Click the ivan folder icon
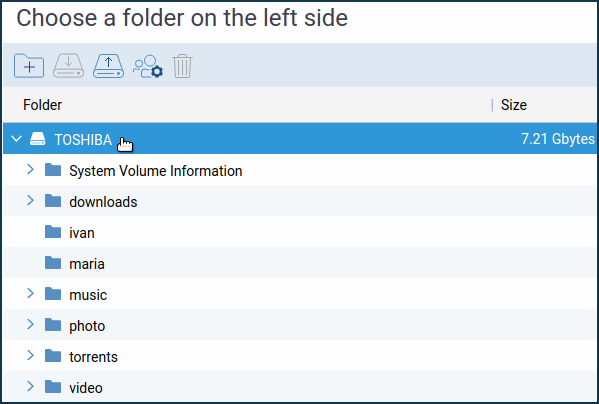 (x=53, y=232)
